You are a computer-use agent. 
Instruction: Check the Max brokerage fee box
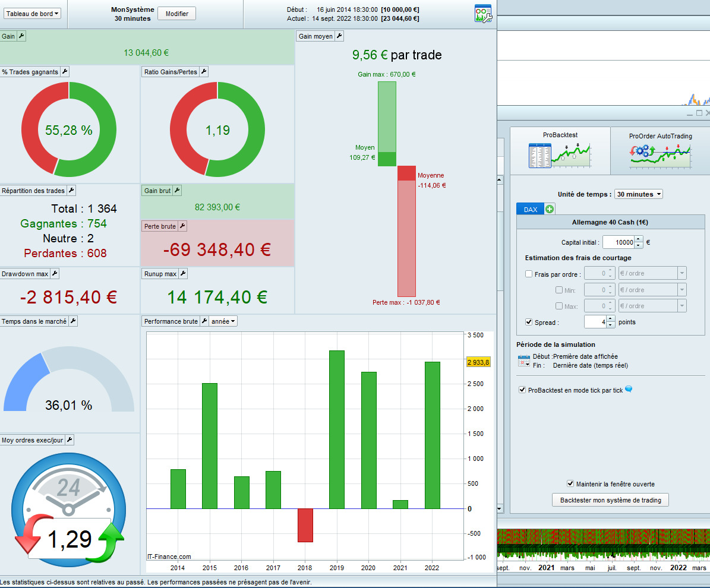558,306
